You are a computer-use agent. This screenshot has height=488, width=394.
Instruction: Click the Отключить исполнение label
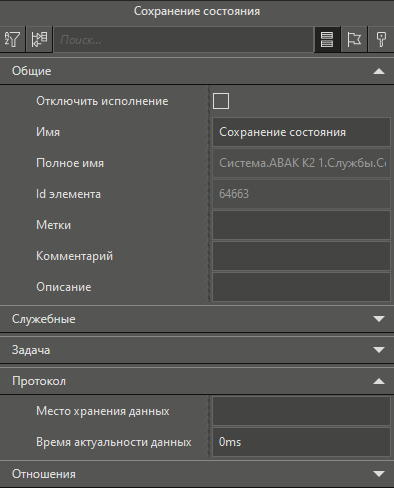102,101
